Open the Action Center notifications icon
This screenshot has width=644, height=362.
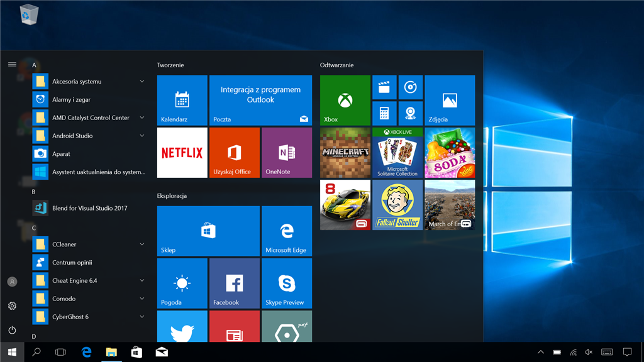point(627,352)
